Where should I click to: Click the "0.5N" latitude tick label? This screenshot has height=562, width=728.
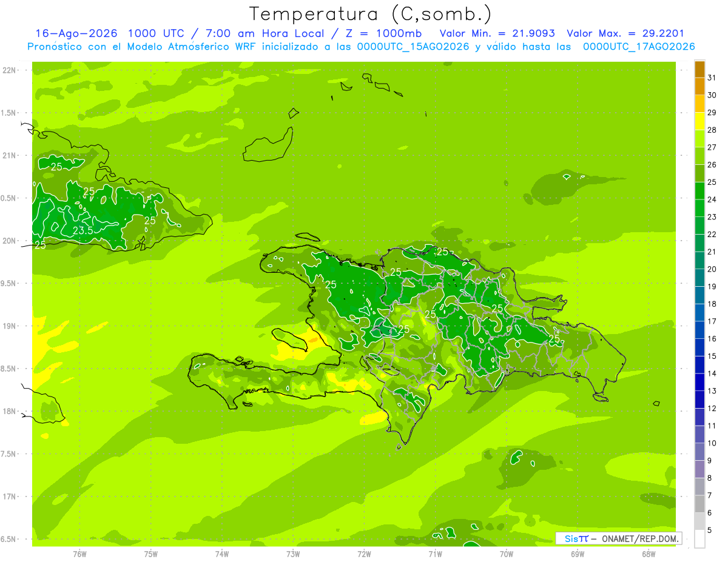click(9, 198)
